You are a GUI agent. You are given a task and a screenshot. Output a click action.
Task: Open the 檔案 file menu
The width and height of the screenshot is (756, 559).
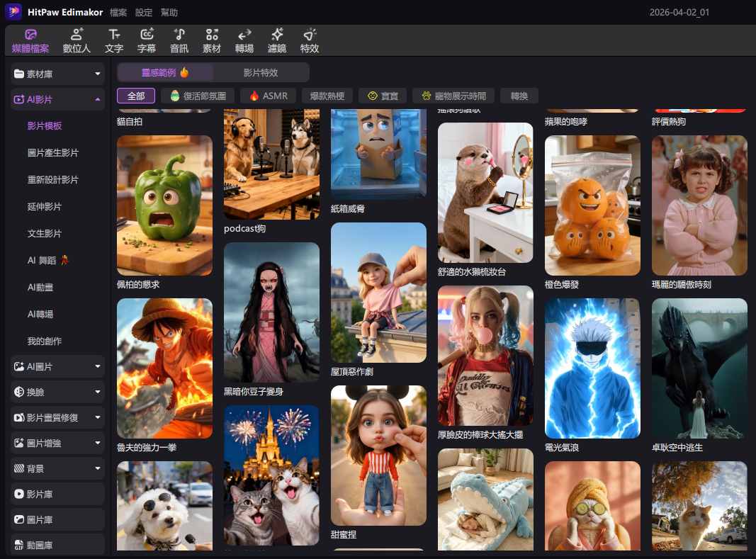click(118, 13)
